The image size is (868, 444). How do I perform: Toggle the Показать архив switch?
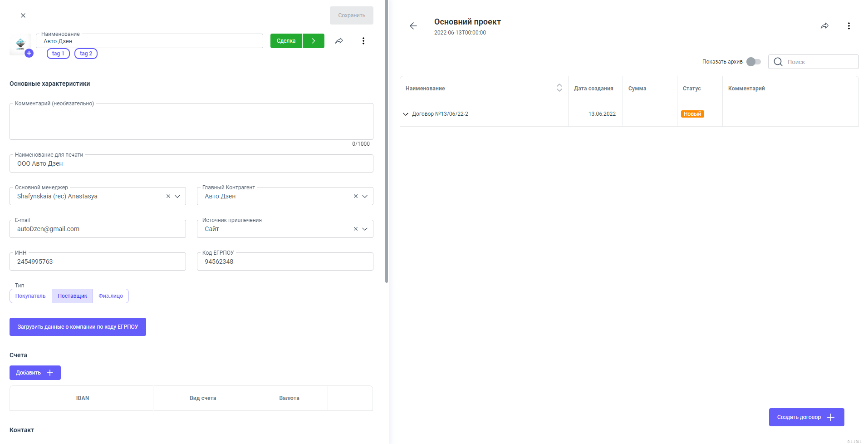coord(753,62)
